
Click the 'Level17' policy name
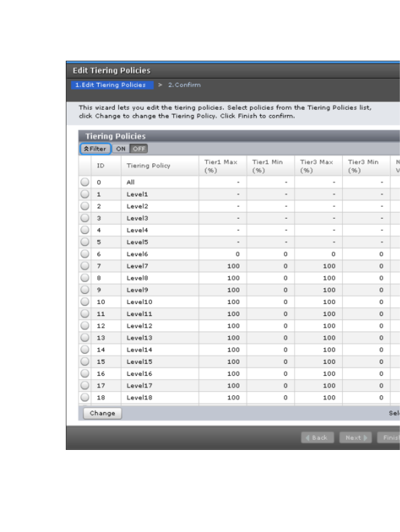[x=139, y=385]
